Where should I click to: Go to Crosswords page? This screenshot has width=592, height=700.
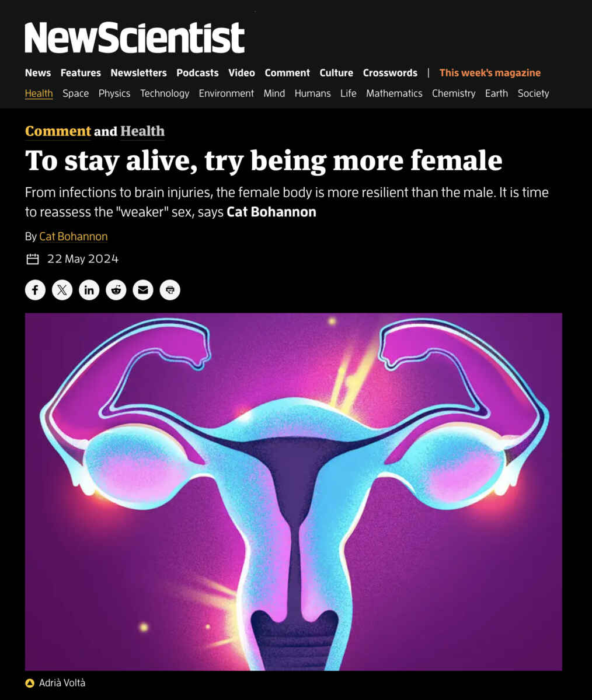390,73
